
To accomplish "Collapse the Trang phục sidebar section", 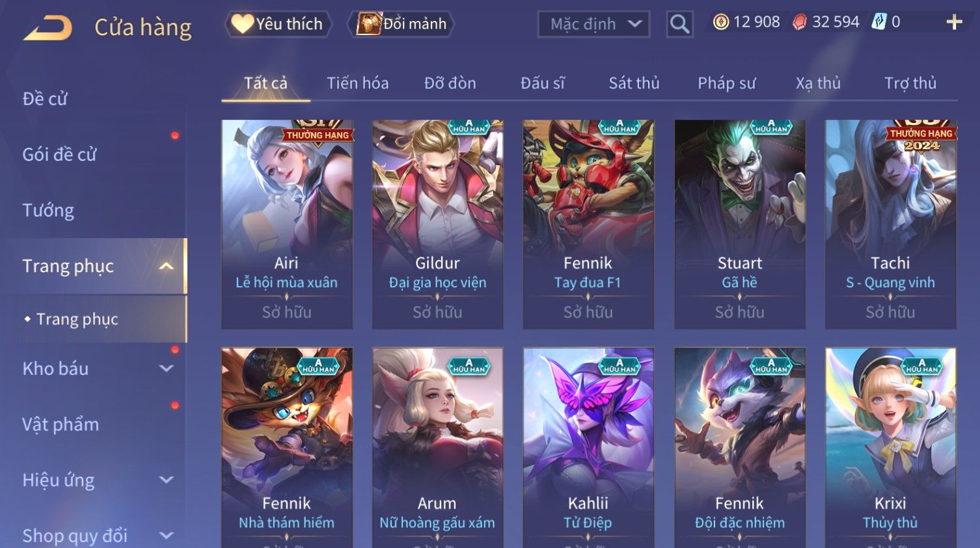I will click(167, 266).
